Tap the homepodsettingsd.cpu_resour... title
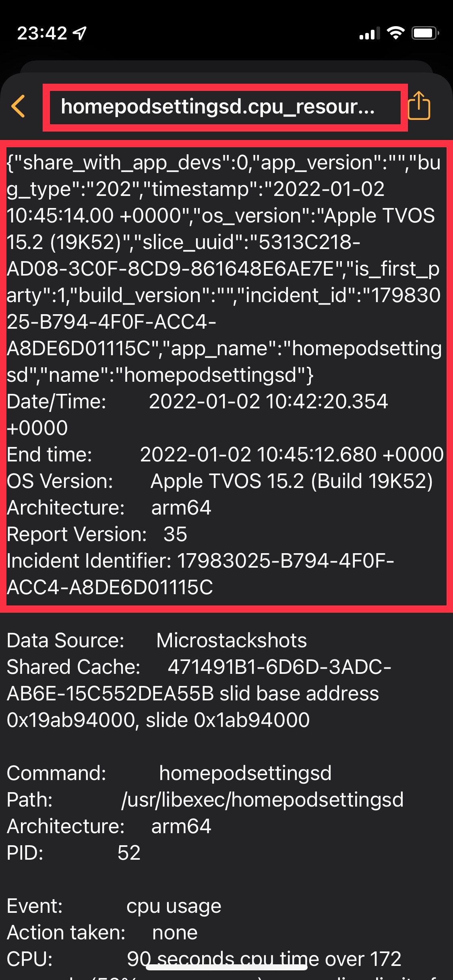Screen dimensions: 453x980 pyautogui.click(x=218, y=107)
